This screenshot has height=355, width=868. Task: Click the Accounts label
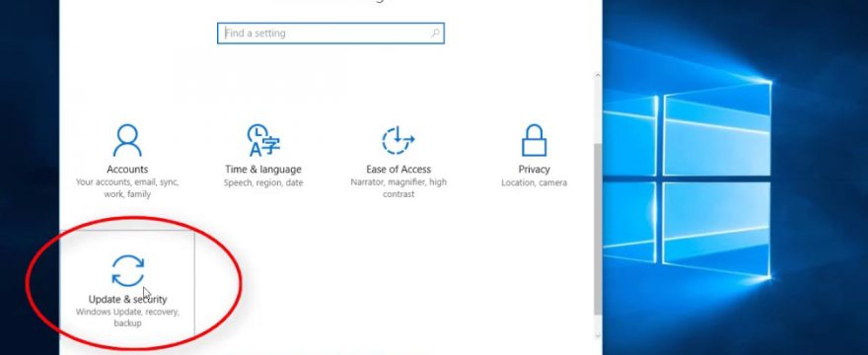tap(127, 170)
